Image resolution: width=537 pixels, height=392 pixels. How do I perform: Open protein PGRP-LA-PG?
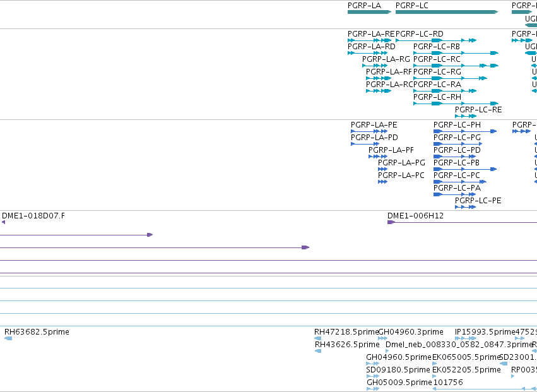click(382, 169)
